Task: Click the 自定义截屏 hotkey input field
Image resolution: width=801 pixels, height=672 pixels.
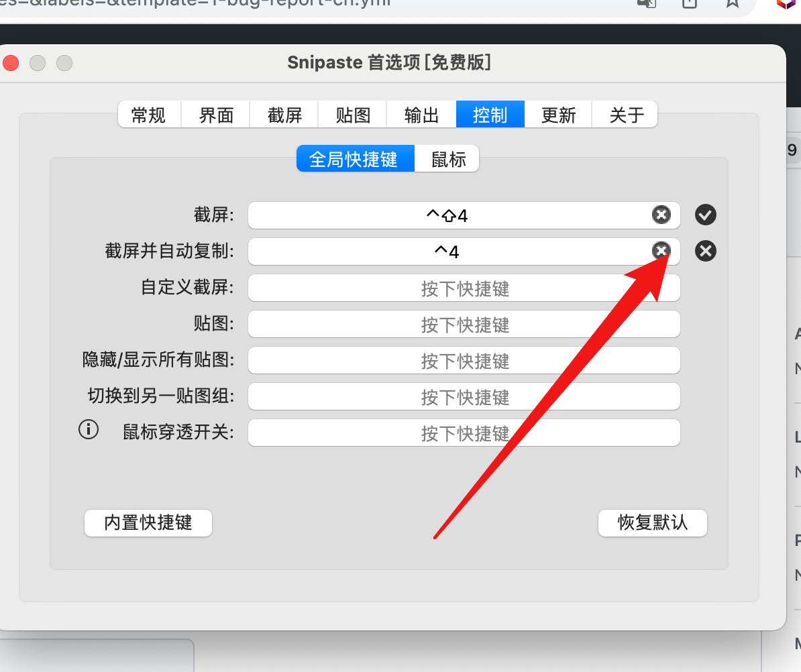Action: click(x=464, y=288)
